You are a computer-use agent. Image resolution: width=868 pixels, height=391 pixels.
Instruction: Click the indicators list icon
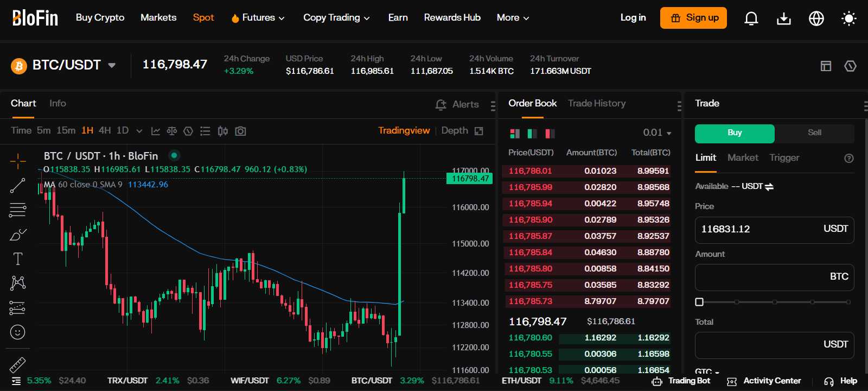pyautogui.click(x=205, y=131)
